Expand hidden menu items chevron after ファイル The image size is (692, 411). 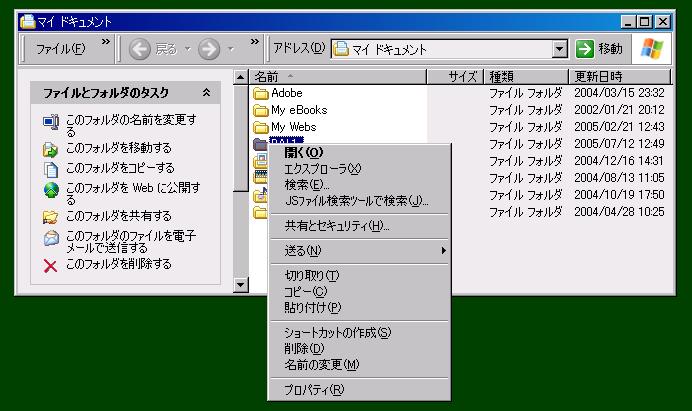105,41
